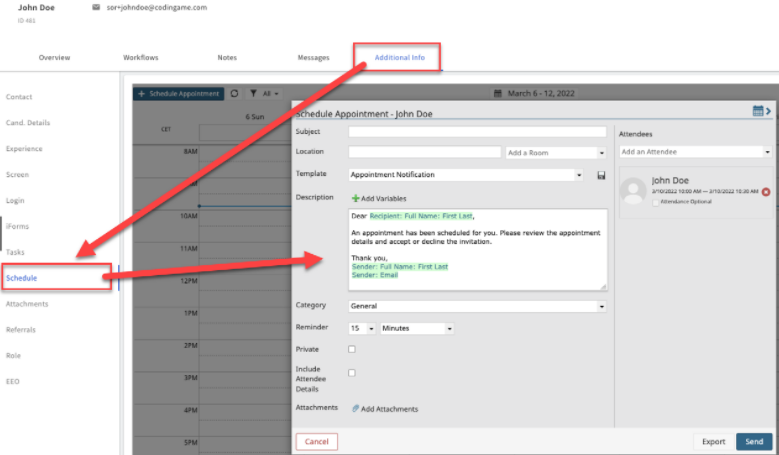Screen dimensions: 779x455
Task: Select Tasks in the side menu
Action: click(x=15, y=252)
